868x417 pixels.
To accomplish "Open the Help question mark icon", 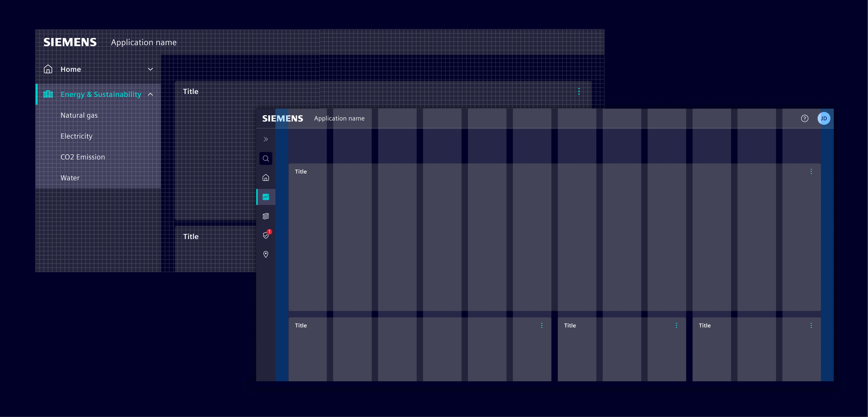I will [x=805, y=118].
